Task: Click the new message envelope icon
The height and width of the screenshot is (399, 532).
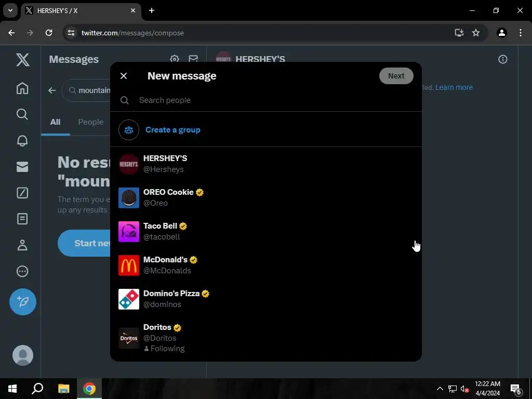Action: (x=193, y=59)
